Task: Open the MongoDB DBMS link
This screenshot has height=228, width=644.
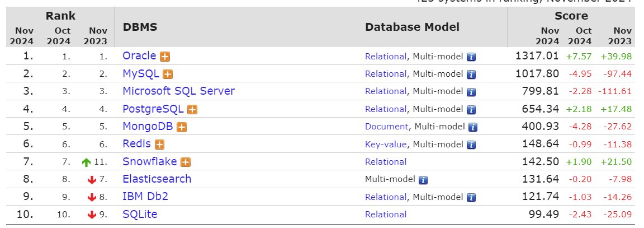Action: pyautogui.click(x=148, y=127)
